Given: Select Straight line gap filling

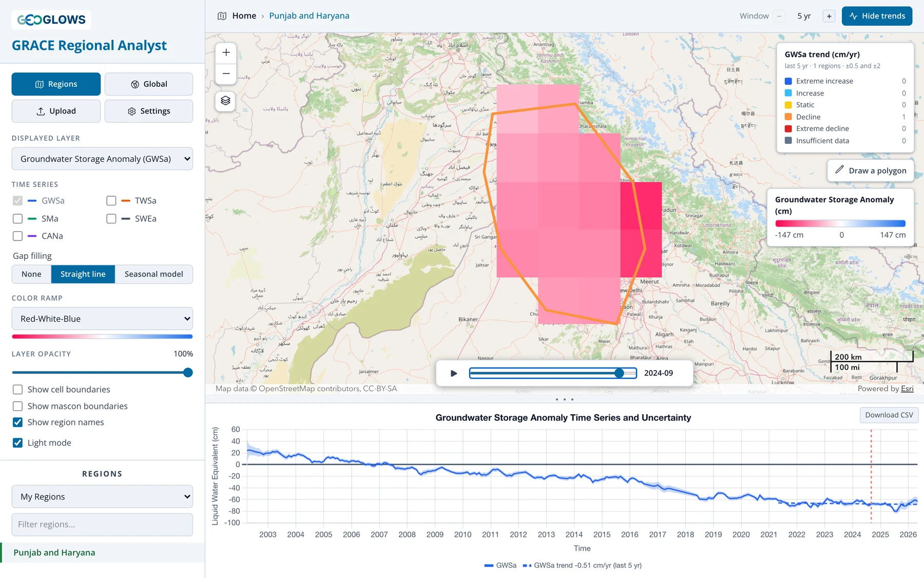Looking at the screenshot, I should (83, 274).
